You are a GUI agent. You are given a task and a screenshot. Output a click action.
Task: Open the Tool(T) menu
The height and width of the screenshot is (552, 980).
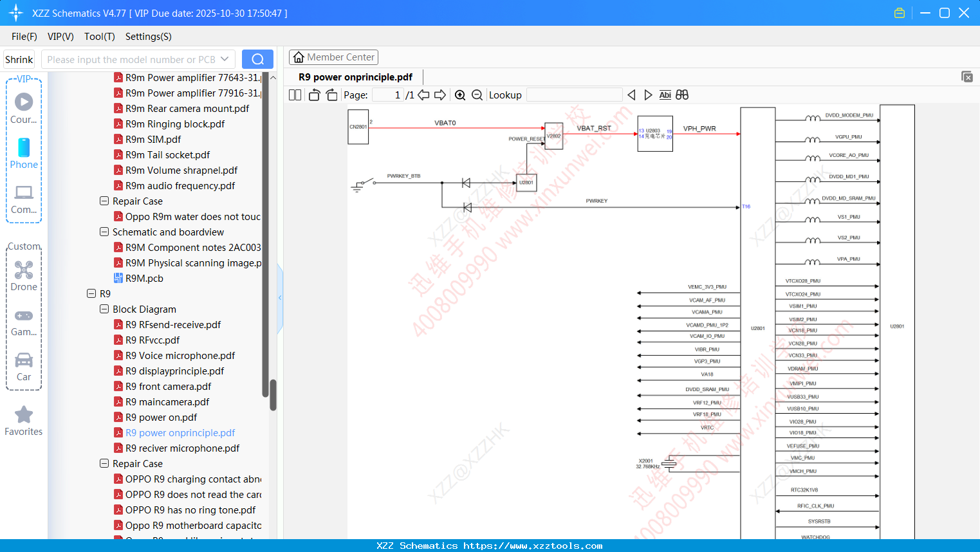(x=100, y=37)
